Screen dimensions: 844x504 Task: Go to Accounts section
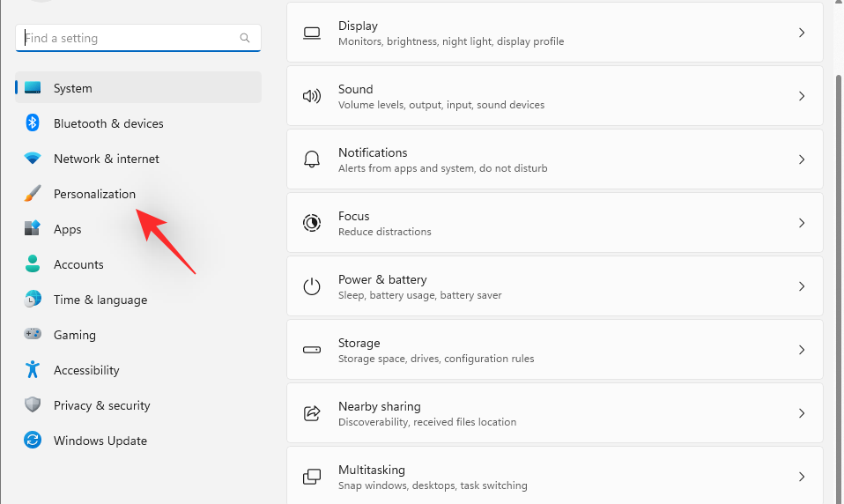pyautogui.click(x=78, y=264)
